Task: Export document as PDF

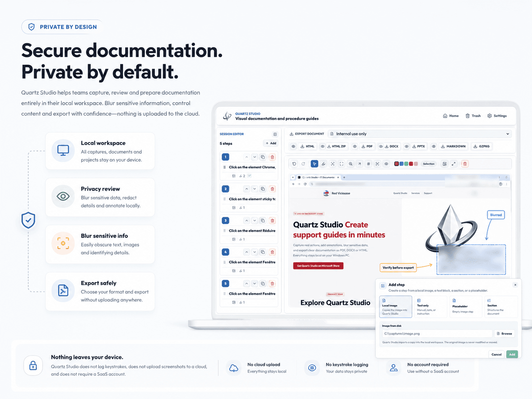Action: point(367,146)
